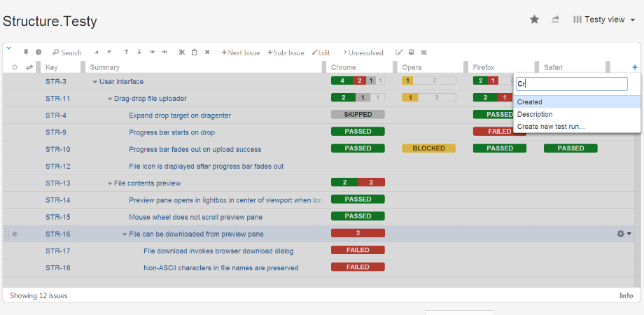Click the remove X icon in toolbar

(207, 52)
